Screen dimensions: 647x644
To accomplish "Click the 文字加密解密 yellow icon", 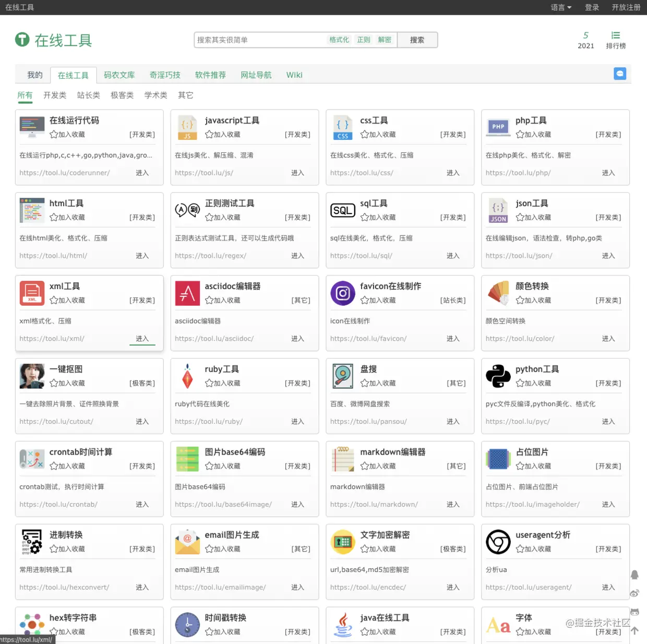I will [343, 542].
